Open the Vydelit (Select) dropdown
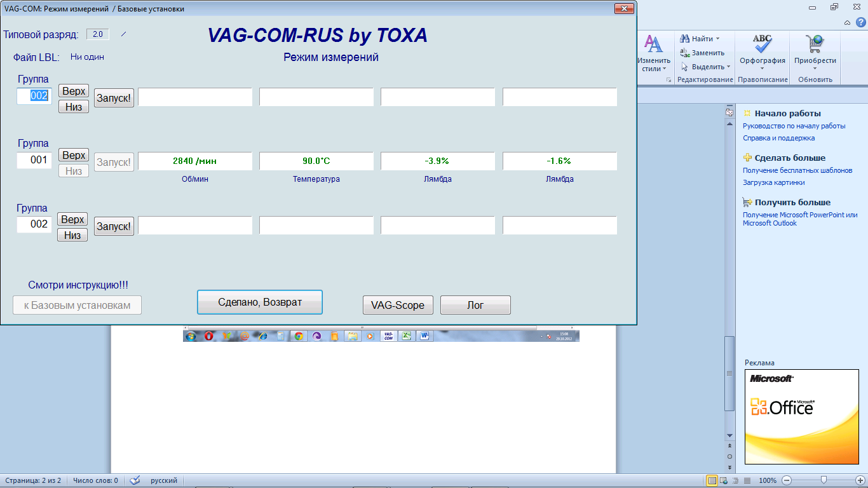The height and width of the screenshot is (488, 868). click(x=728, y=67)
